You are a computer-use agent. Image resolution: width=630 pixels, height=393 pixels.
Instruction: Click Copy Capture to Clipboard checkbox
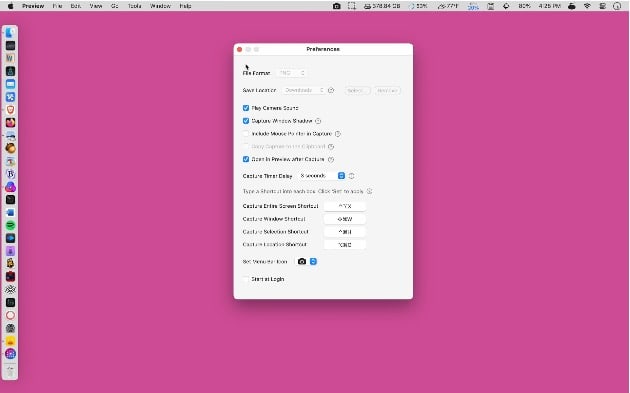pyautogui.click(x=246, y=146)
